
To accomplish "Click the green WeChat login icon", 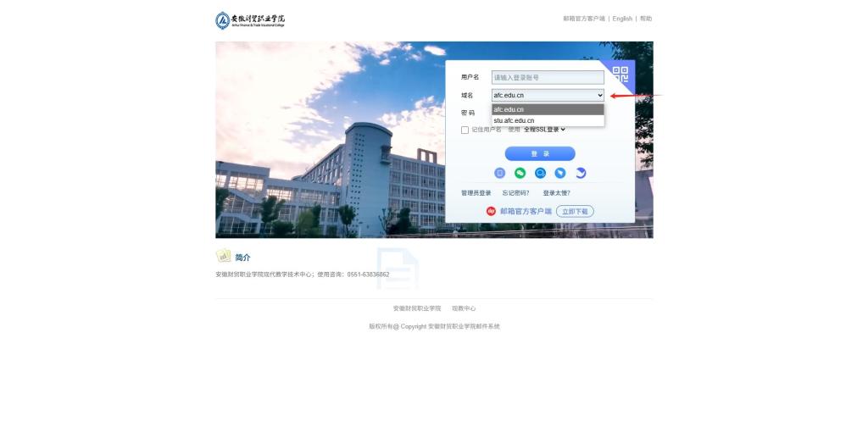I will 520,173.
